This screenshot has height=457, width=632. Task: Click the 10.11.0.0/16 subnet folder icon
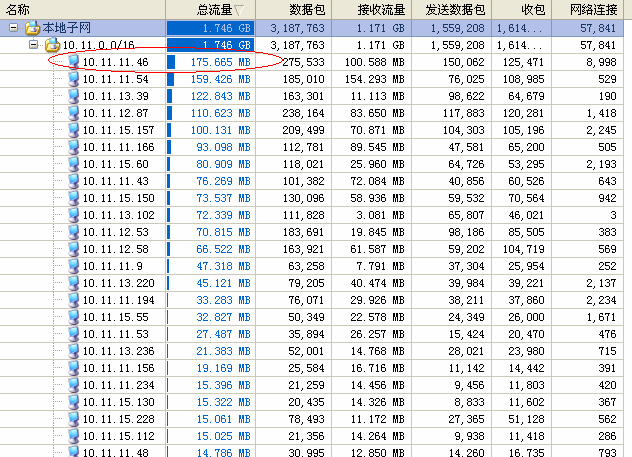coord(52,45)
